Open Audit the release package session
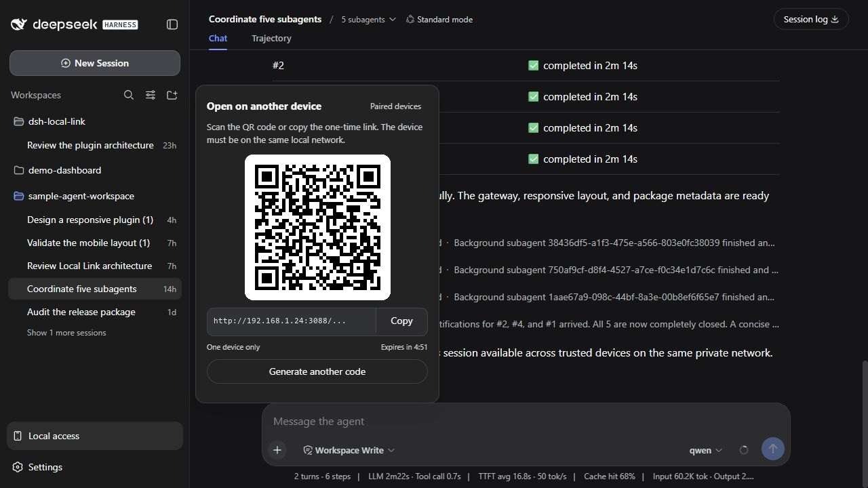The height and width of the screenshot is (488, 868). point(95,312)
